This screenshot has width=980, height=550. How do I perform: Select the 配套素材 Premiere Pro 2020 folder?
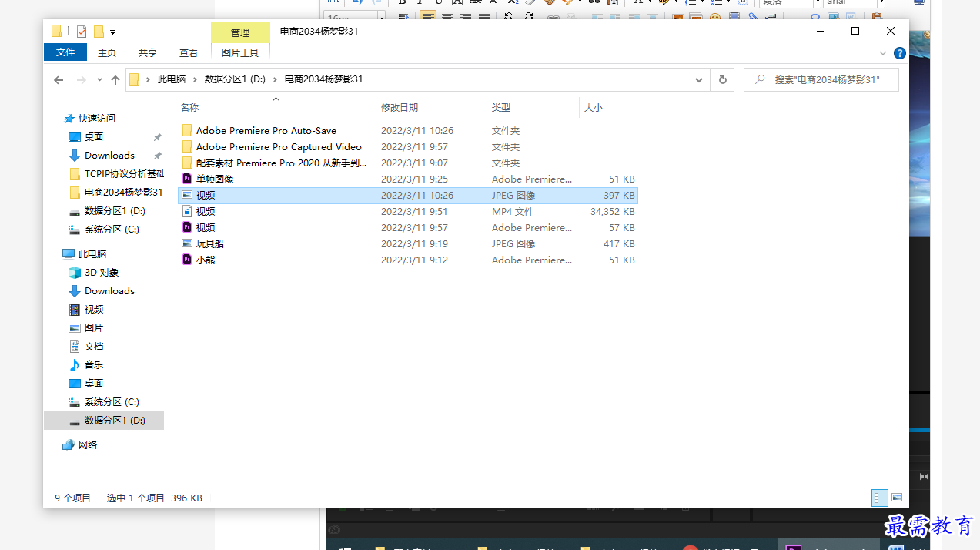(282, 163)
